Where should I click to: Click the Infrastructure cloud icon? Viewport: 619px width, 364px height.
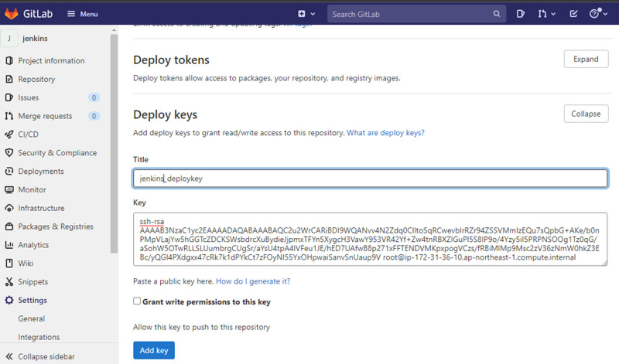pos(9,208)
